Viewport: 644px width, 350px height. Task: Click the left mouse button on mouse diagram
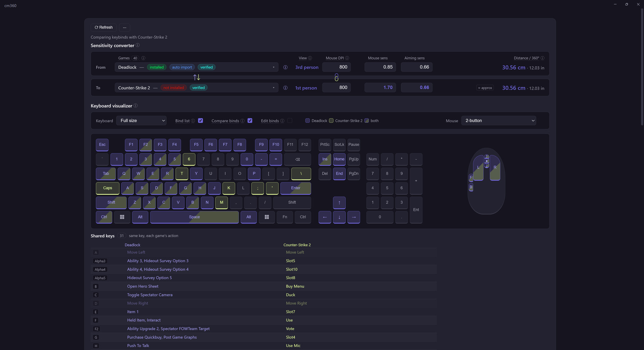tap(478, 168)
